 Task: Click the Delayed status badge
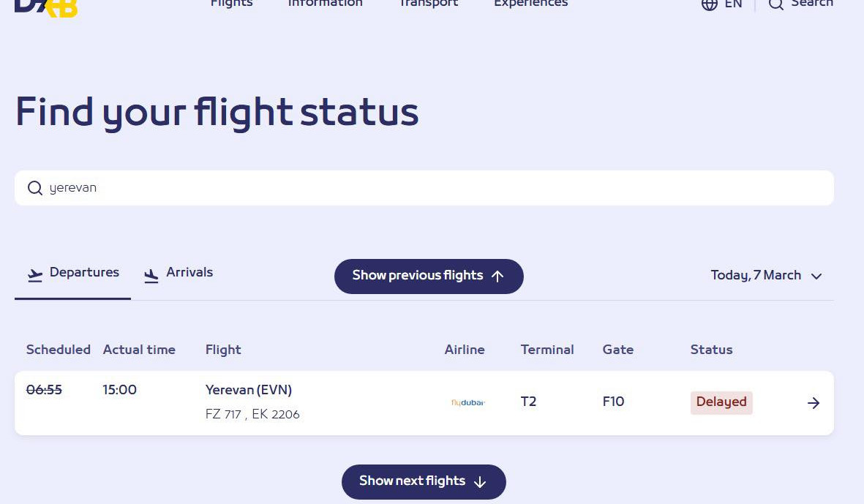tap(721, 402)
